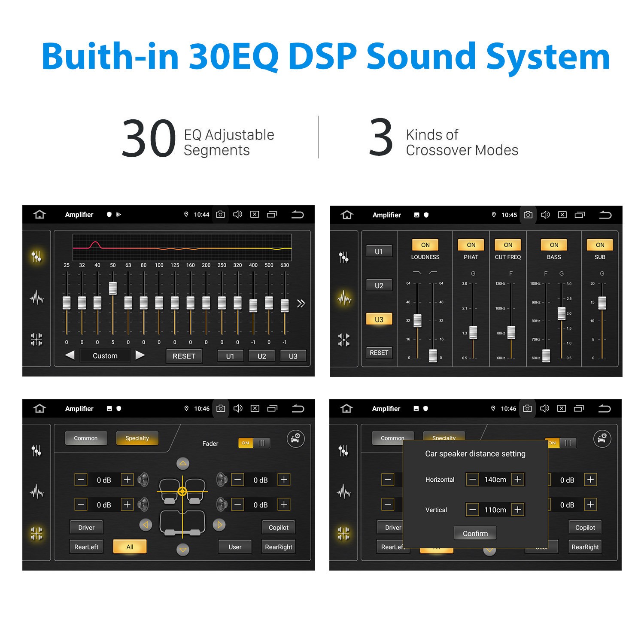Open equalizer sliders sidebar icon in the 10:44 screen
This screenshot has width=644, height=644.
pos(36,257)
